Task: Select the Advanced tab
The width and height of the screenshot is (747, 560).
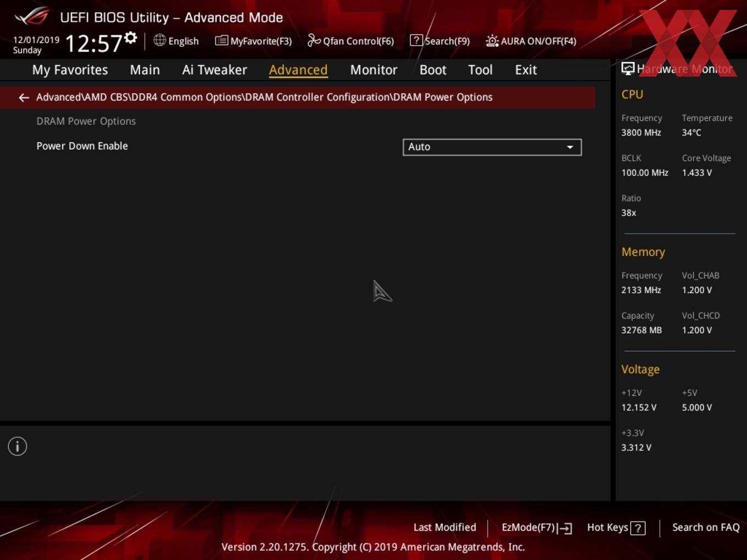Action: [298, 70]
